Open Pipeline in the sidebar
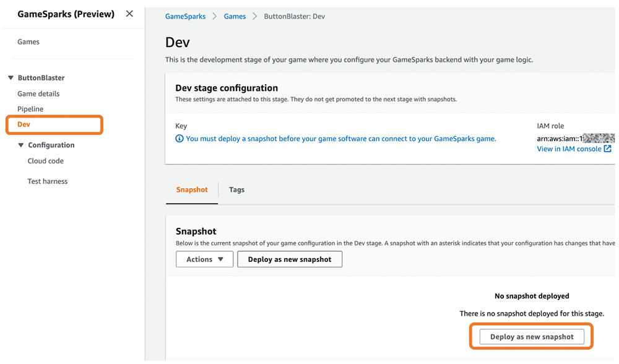The height and width of the screenshot is (364, 619). [30, 109]
